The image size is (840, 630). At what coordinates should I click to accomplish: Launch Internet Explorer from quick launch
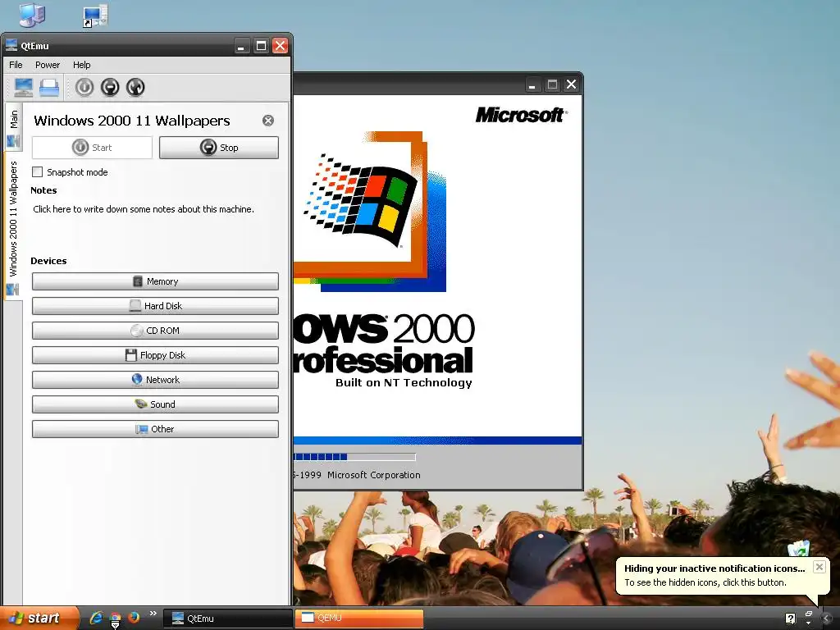click(96, 618)
